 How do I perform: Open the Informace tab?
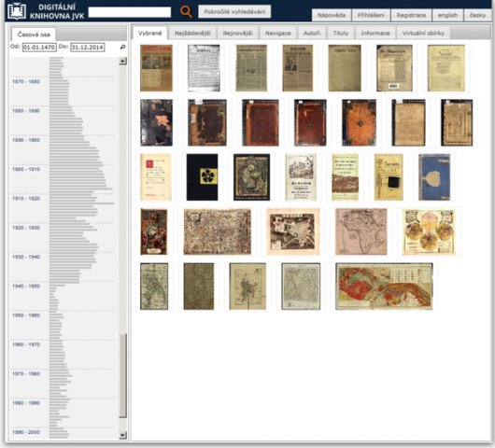tap(375, 33)
